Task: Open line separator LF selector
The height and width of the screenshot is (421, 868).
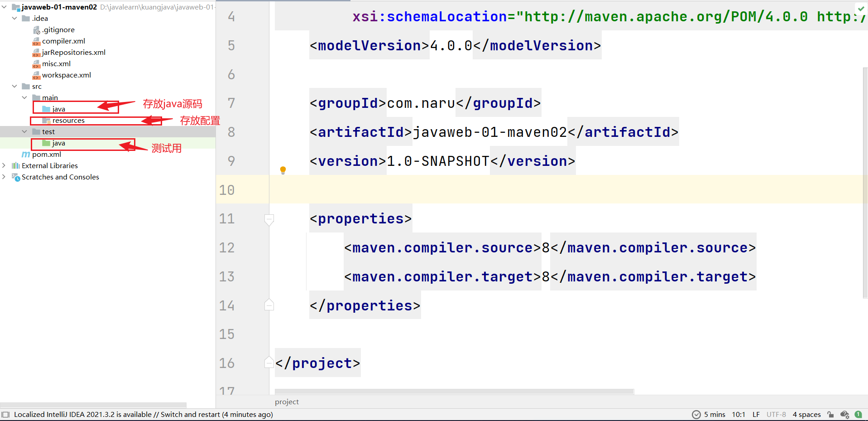Action: pos(756,415)
